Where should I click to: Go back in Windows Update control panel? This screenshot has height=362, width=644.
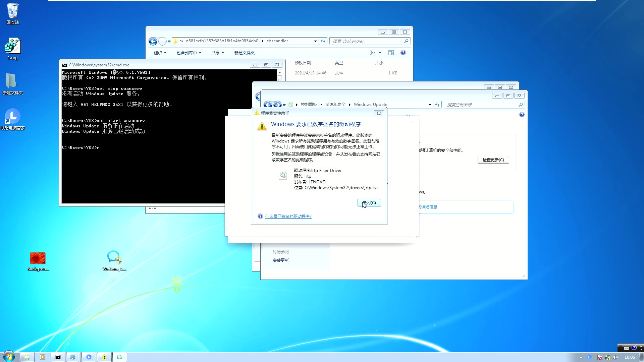tap(268, 105)
